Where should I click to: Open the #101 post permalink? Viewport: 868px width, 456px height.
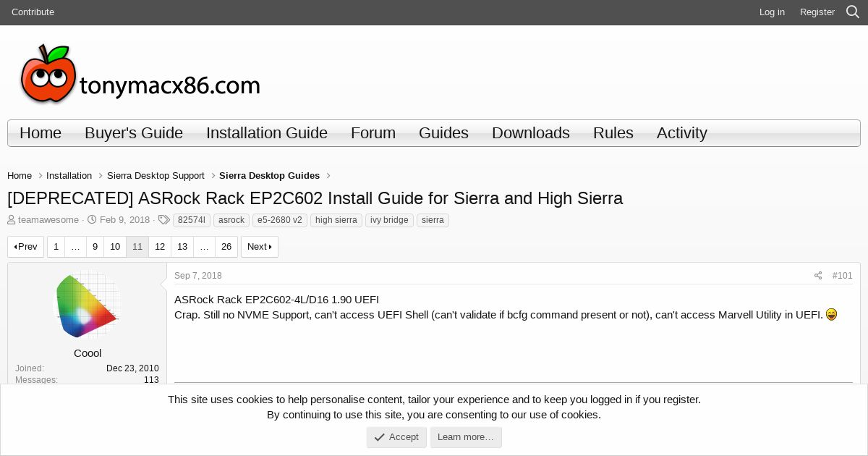842,276
